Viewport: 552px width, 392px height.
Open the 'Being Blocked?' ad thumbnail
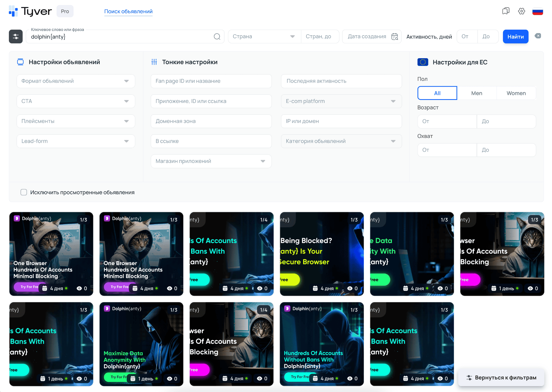click(x=322, y=254)
